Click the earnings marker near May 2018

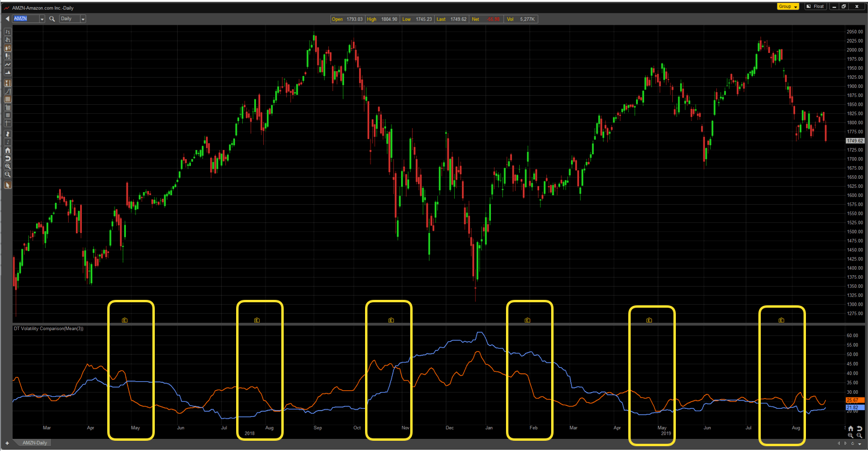(x=125, y=320)
